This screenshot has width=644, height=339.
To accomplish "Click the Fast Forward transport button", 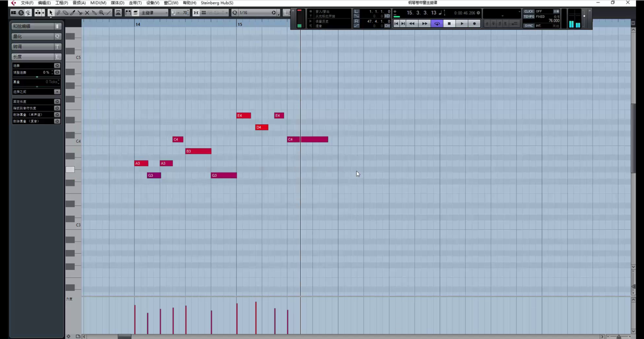I will click(424, 23).
